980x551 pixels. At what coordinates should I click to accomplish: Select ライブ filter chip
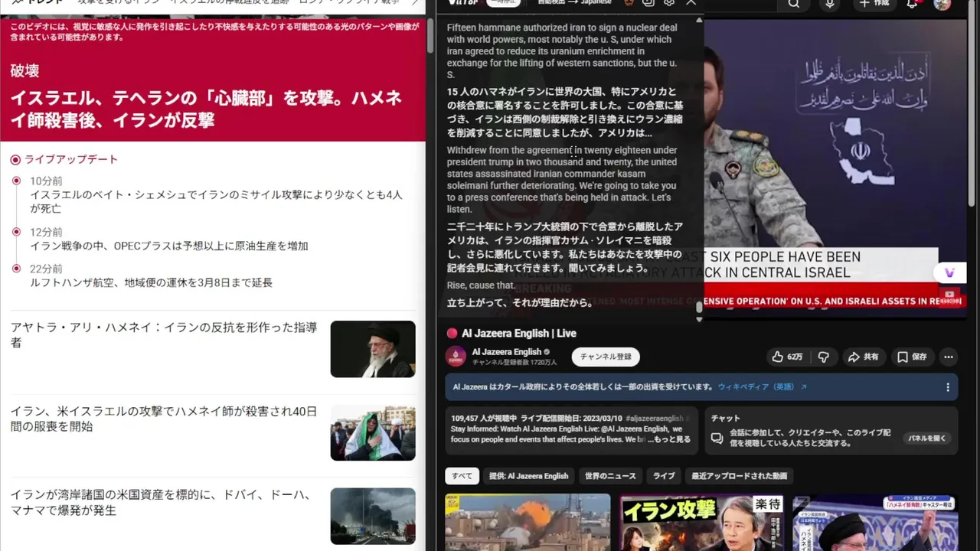pyautogui.click(x=664, y=476)
